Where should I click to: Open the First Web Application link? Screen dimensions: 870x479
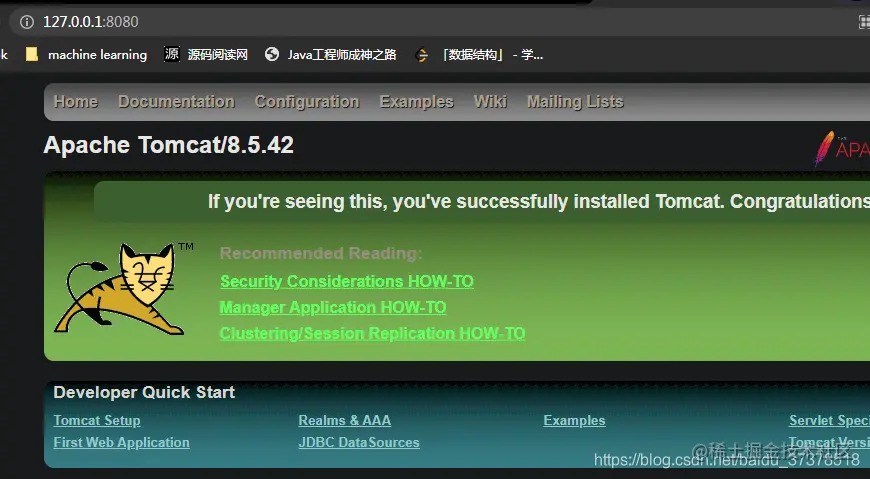click(x=122, y=442)
